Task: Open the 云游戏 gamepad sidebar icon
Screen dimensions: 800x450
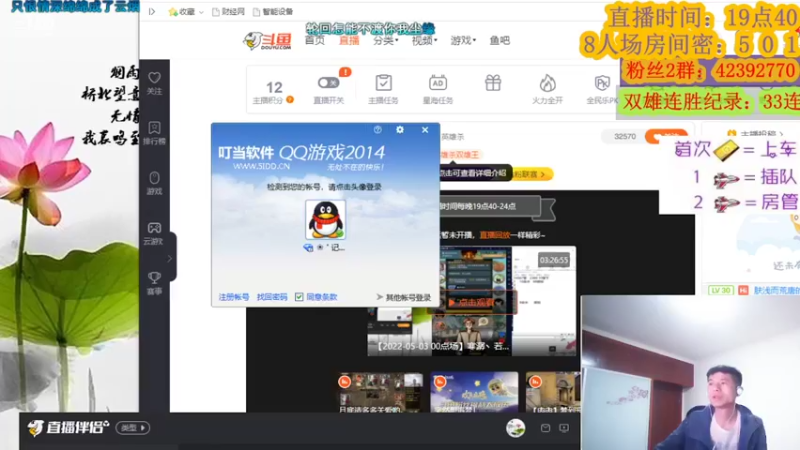Action: tap(154, 233)
